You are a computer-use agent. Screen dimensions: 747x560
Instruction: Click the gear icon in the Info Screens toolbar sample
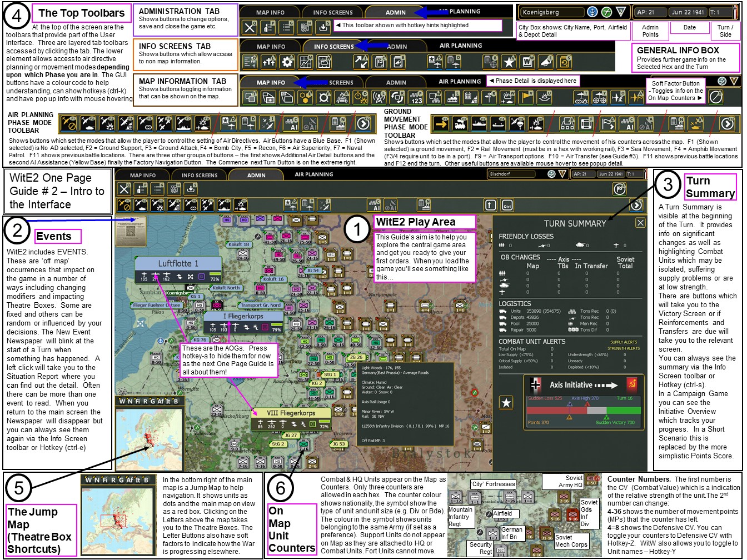coord(287,62)
